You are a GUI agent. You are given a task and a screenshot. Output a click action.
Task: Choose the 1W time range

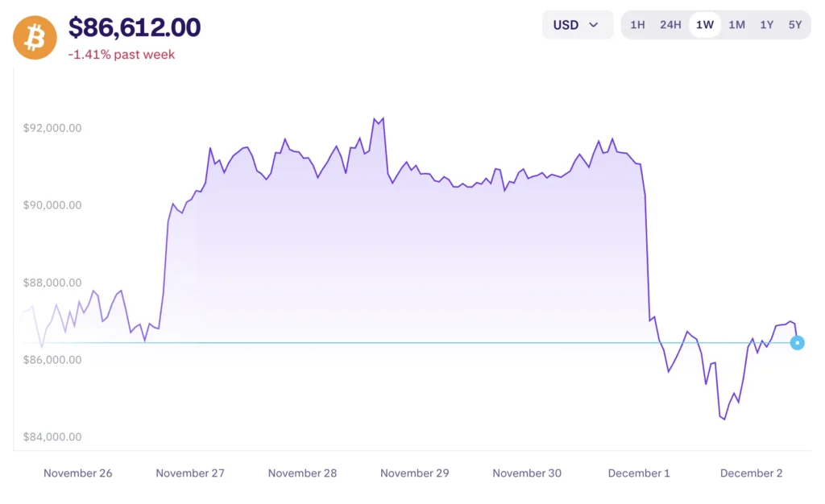(705, 25)
